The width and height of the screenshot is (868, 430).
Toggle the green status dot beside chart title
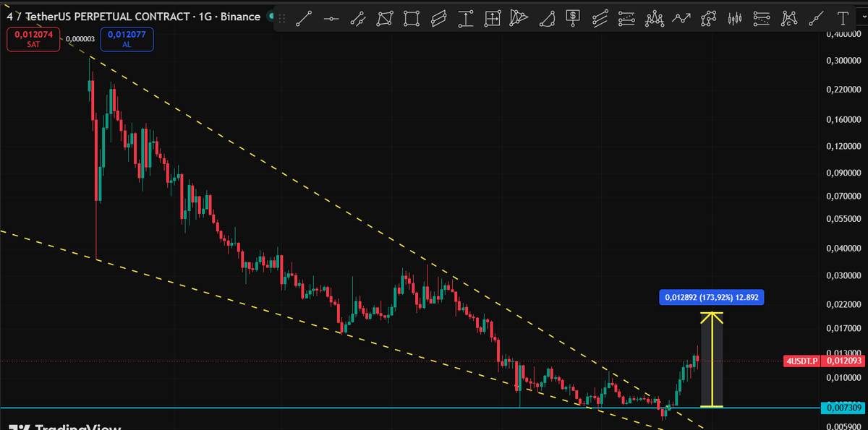[x=271, y=16]
